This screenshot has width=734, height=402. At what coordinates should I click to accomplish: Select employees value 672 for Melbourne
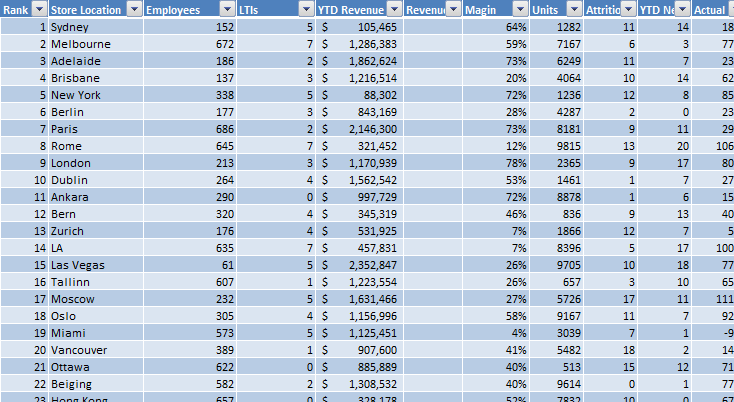pyautogui.click(x=190, y=44)
